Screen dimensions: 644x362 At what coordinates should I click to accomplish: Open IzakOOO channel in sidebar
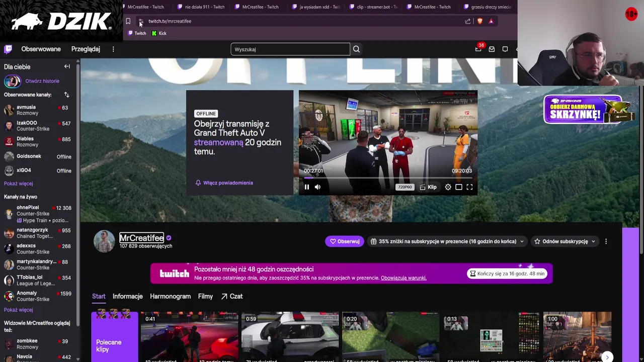point(39,126)
